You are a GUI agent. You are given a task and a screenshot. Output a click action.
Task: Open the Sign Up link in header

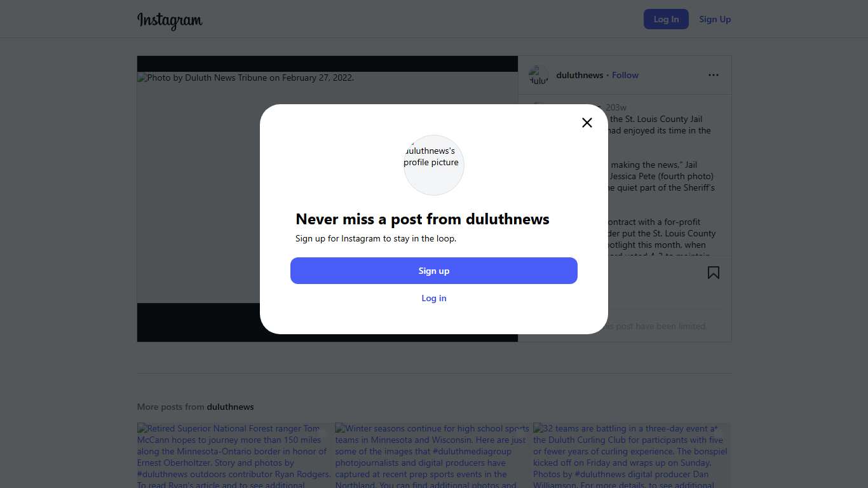tap(715, 19)
